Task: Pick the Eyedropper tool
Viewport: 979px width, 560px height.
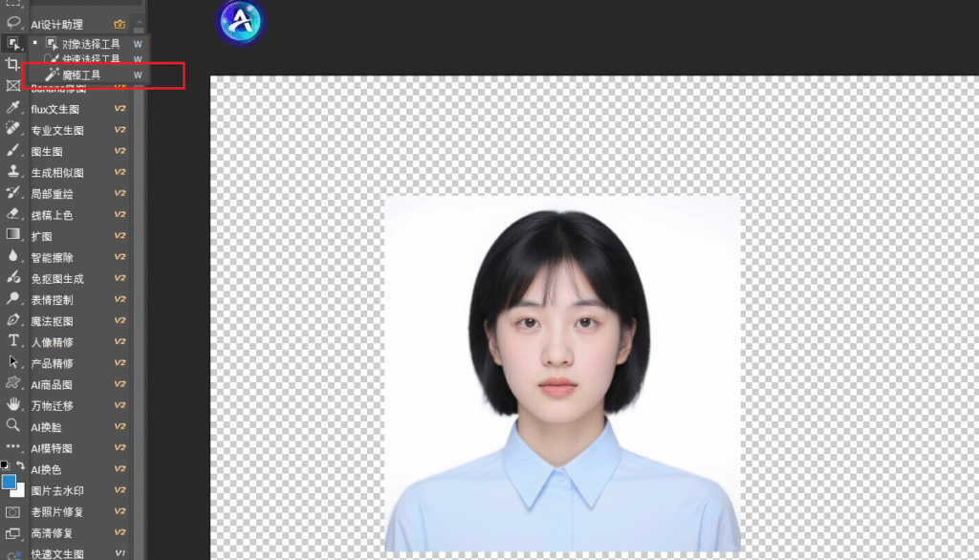Action: (13, 107)
